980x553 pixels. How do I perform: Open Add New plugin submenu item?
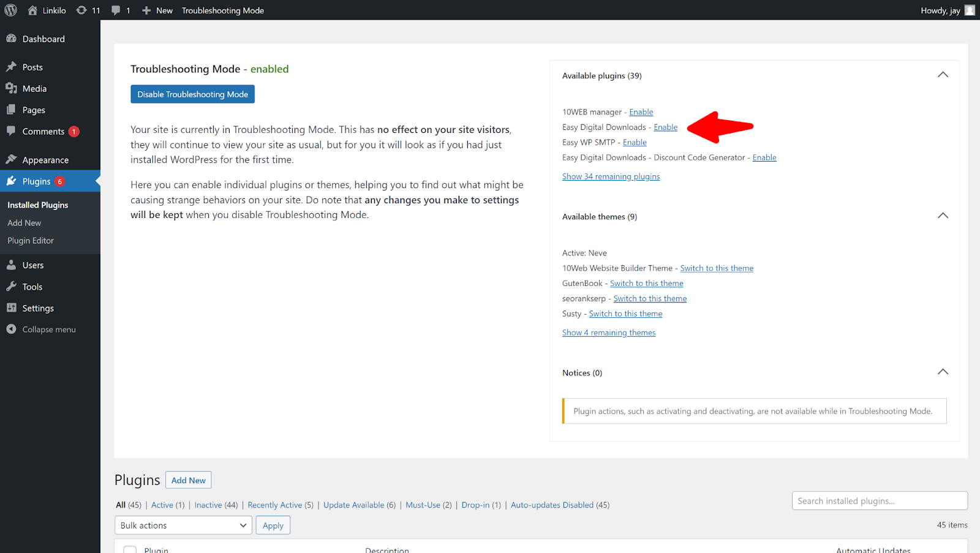click(24, 223)
